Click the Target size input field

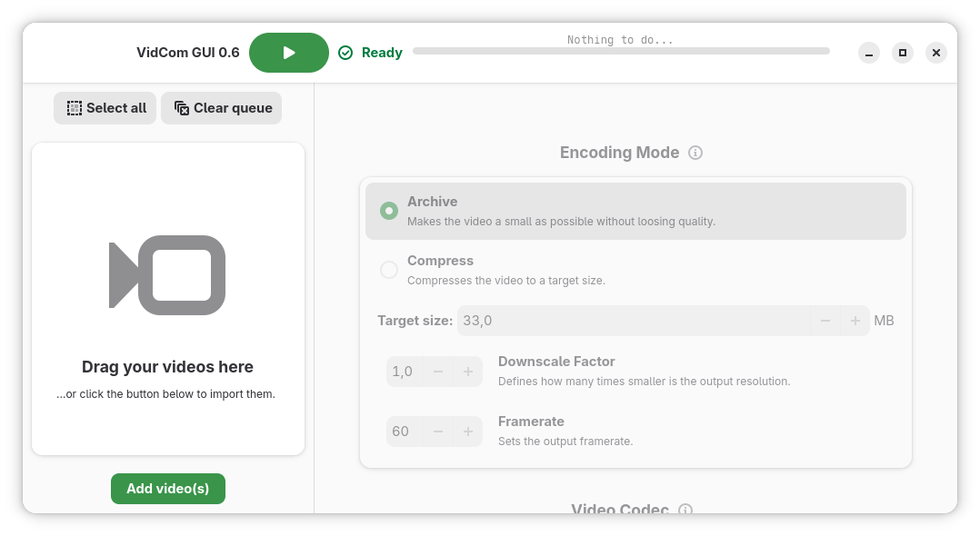coord(633,321)
